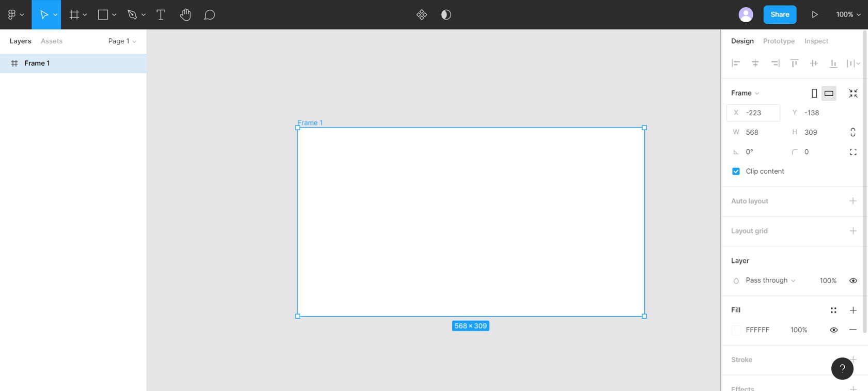Uncheck the Clip content checkbox
Image resolution: width=868 pixels, height=391 pixels.
(736, 171)
